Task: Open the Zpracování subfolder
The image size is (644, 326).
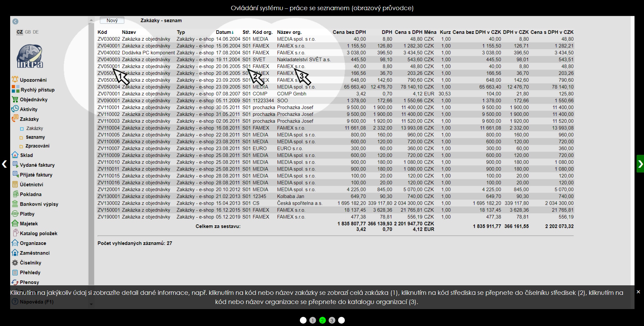Action: 37,146
